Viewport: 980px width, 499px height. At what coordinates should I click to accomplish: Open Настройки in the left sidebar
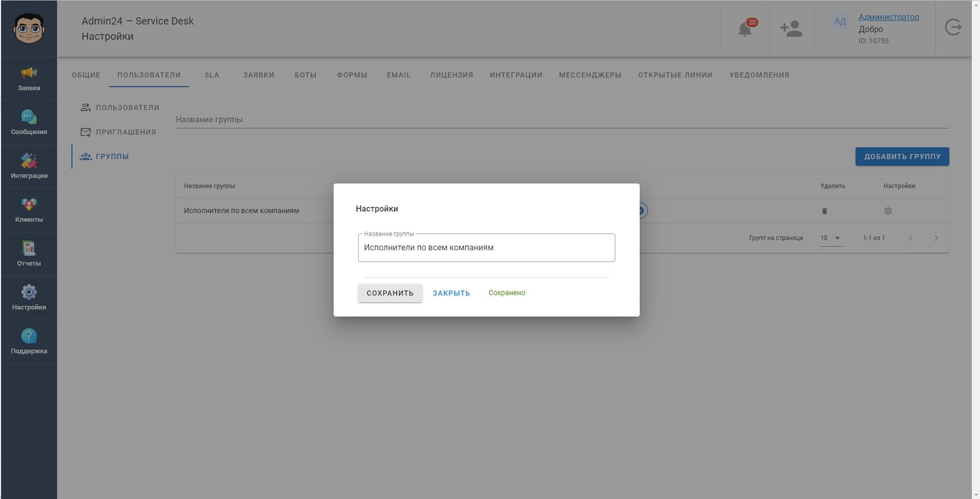(x=29, y=298)
